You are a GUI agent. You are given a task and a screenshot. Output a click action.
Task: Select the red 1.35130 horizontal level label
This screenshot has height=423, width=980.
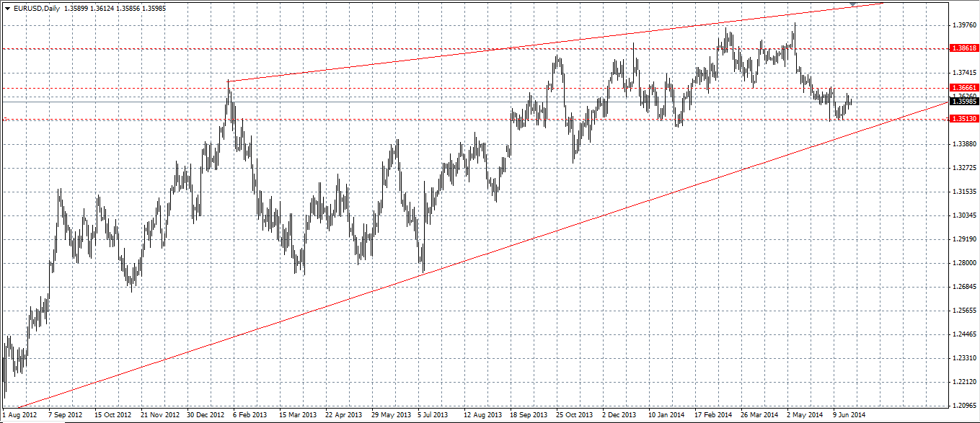click(x=964, y=119)
